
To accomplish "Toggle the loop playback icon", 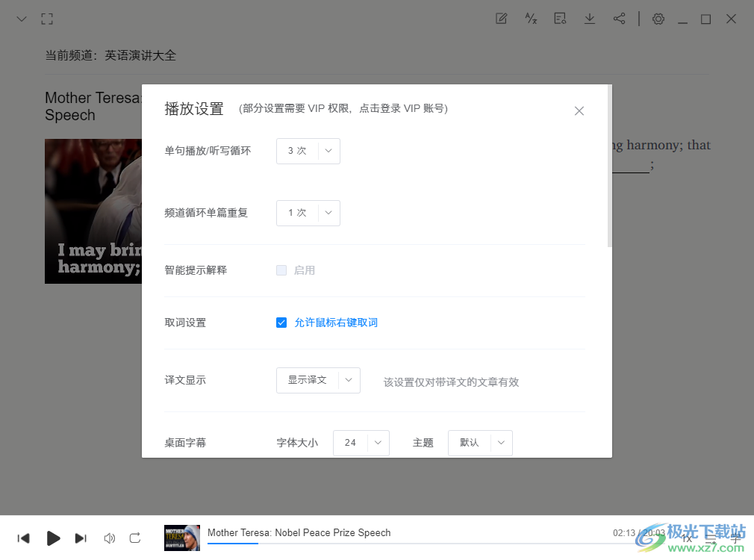I will tap(135, 538).
